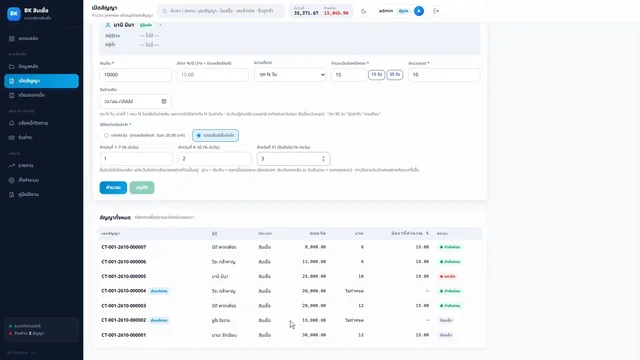
Task: Open contract CT-001-2610-000005
Action: pyautogui.click(x=124, y=276)
